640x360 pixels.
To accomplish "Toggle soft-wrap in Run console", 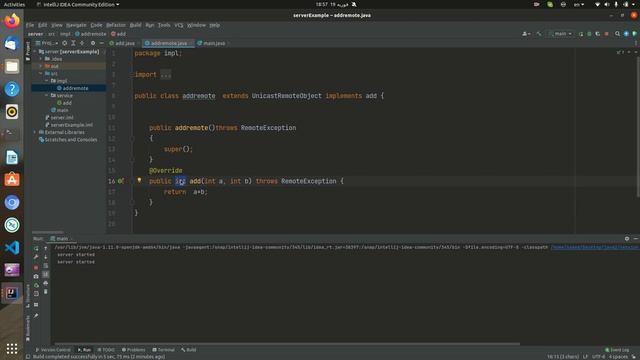I will coord(46,266).
